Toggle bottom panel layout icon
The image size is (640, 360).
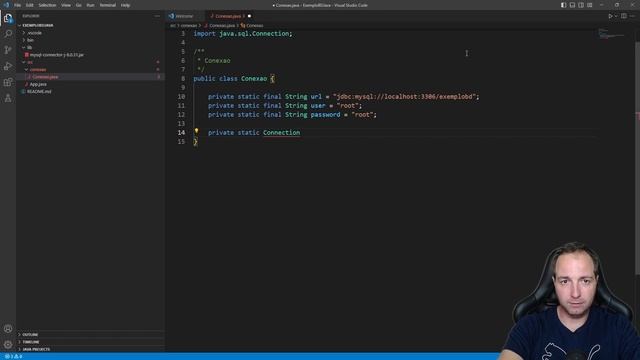pos(572,5)
